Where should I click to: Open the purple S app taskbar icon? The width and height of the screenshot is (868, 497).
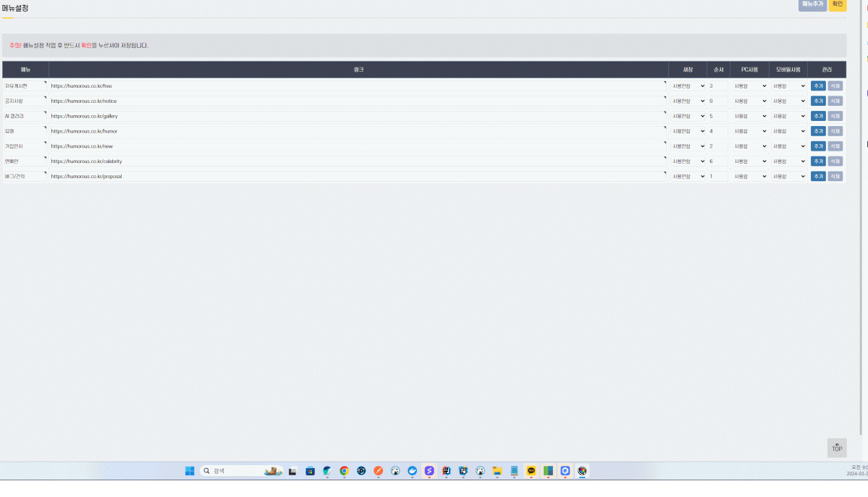tap(429, 471)
